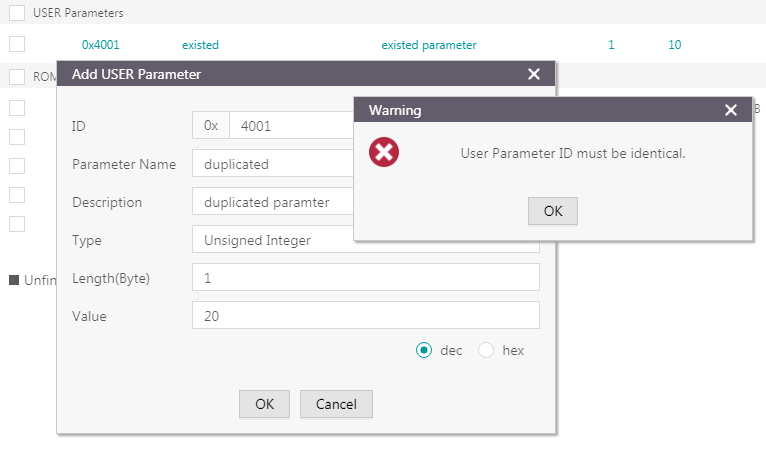The image size is (766, 450).
Task: Select the hex radio button
Action: (x=486, y=350)
